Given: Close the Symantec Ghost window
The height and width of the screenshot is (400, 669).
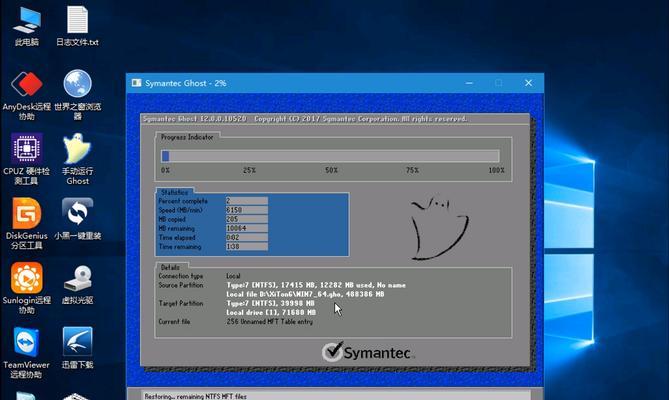Looking at the screenshot, I should [x=528, y=83].
